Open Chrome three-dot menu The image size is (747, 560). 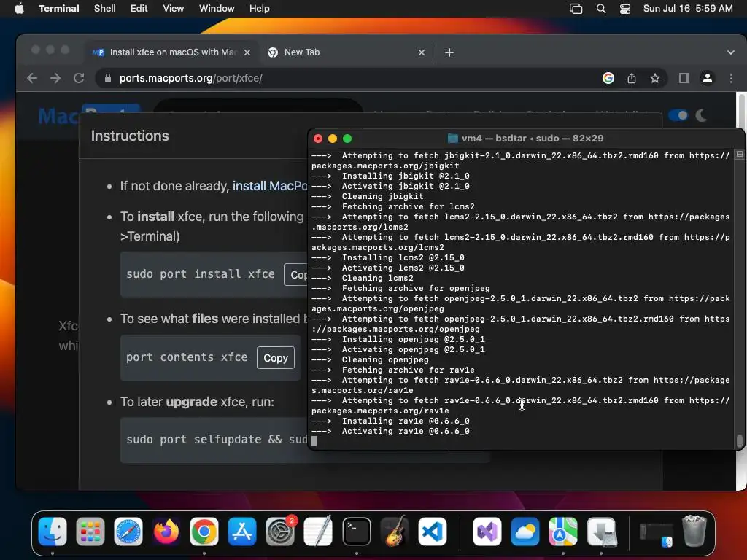(x=731, y=78)
